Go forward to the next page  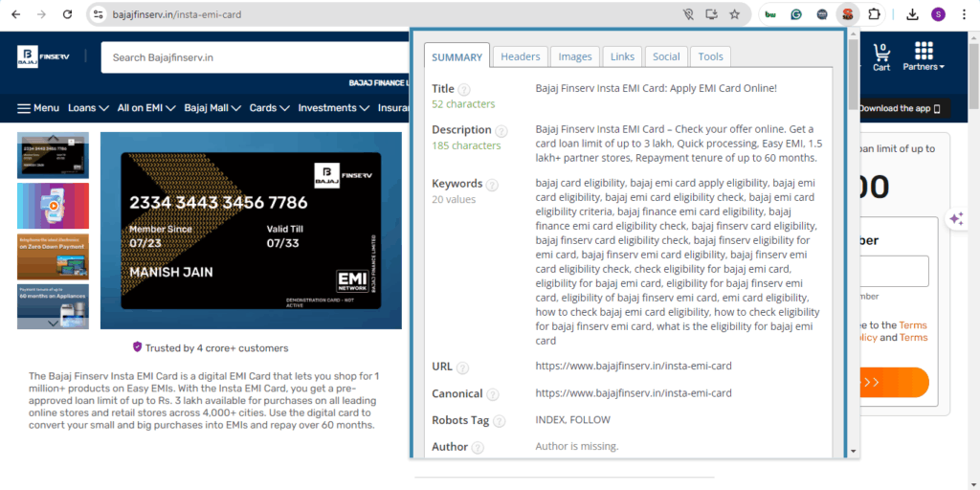coord(41,14)
